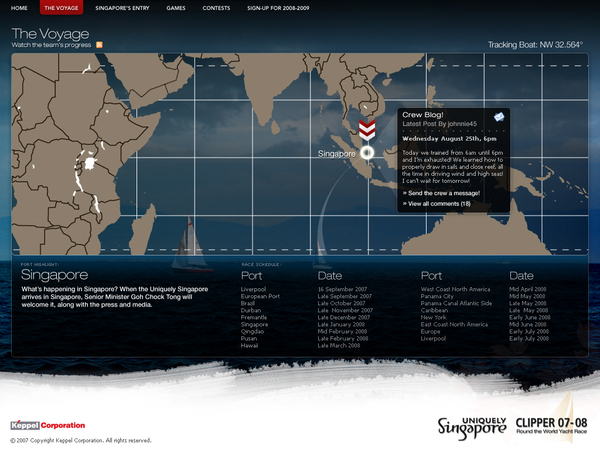
Task: Open the Contests menu item
Action: coord(217,8)
